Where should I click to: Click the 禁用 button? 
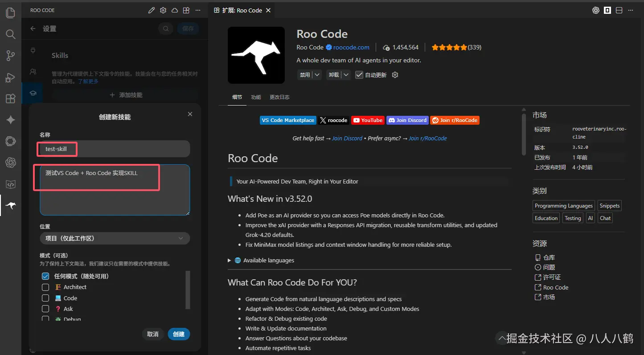coord(305,75)
